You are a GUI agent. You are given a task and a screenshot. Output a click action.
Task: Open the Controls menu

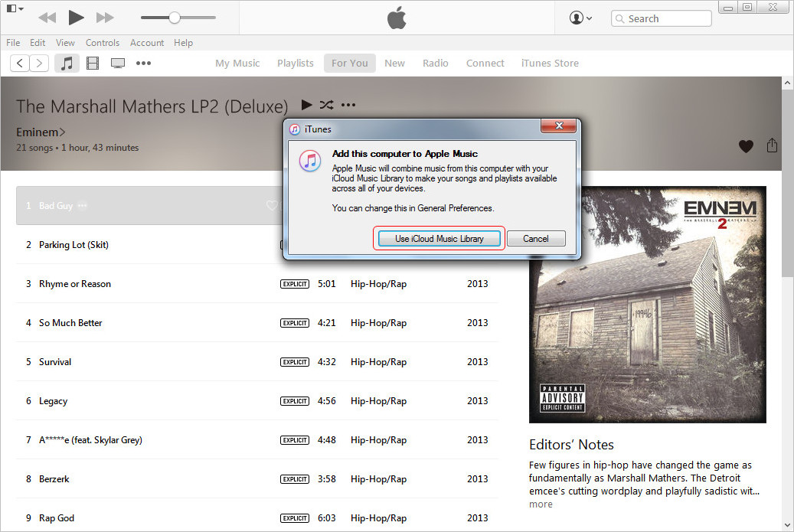pos(103,43)
